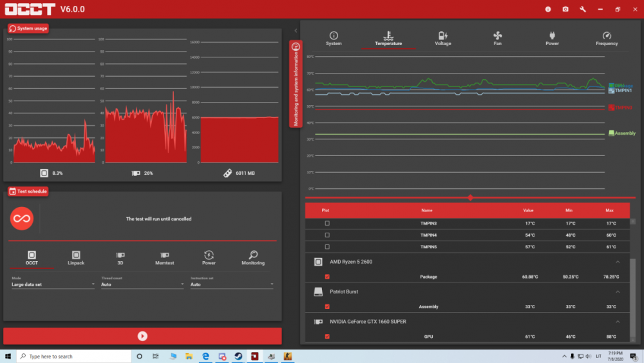Open the Instruction set dropdown

232,284
